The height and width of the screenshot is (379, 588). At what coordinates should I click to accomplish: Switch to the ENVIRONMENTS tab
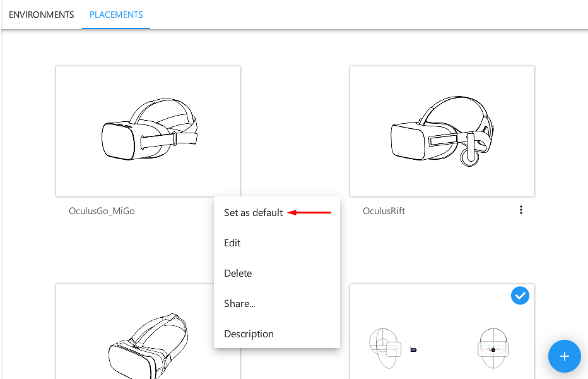pos(41,15)
